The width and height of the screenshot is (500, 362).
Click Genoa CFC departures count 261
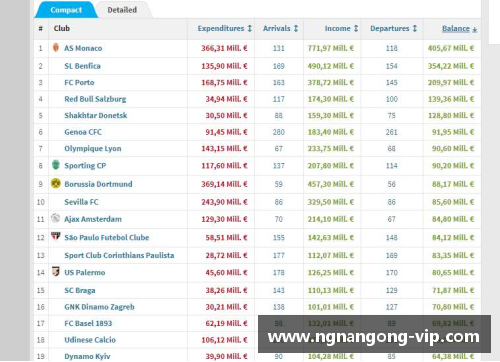(392, 132)
